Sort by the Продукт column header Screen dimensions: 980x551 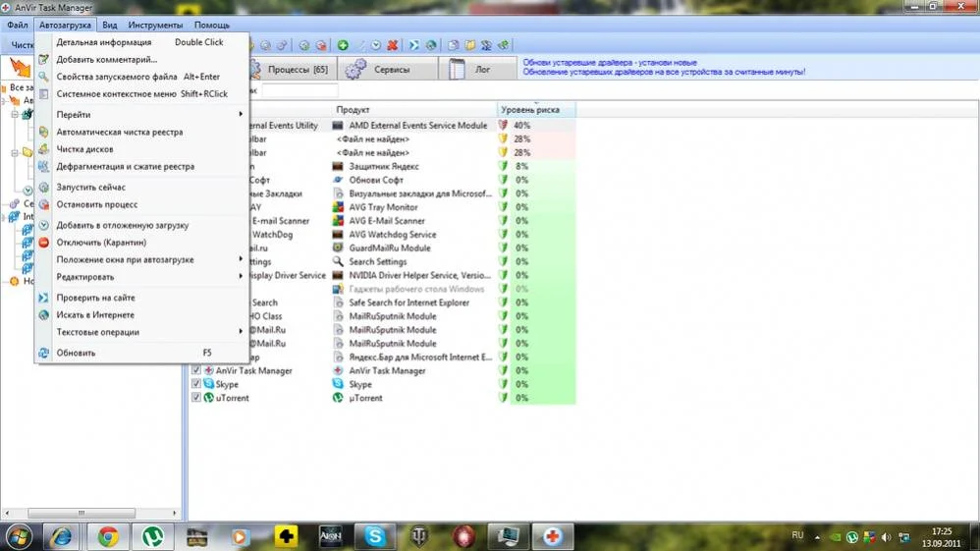[x=414, y=109]
